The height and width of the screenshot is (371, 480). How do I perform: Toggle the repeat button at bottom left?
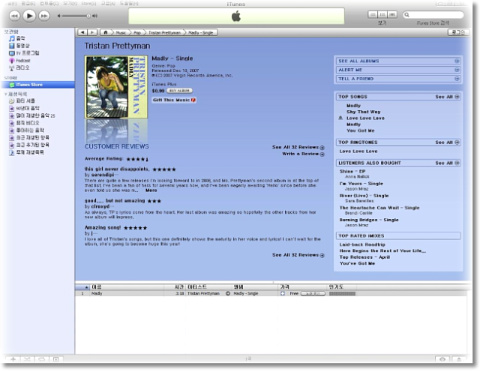tap(42, 359)
